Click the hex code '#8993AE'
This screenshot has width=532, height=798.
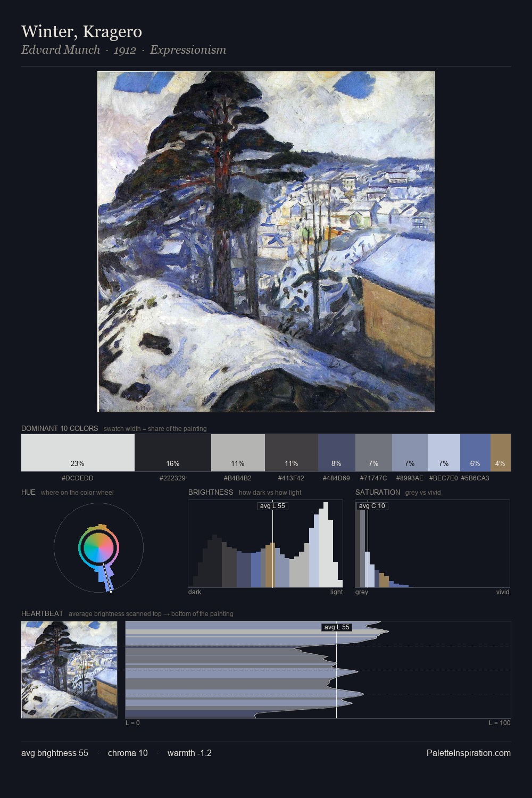pos(410,478)
